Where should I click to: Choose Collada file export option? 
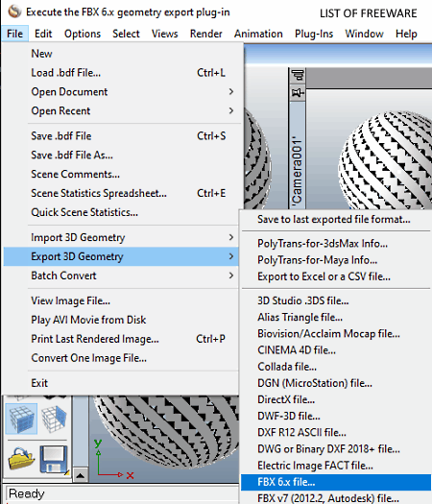tap(336, 367)
